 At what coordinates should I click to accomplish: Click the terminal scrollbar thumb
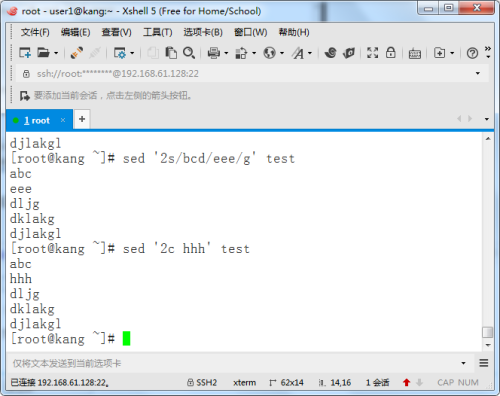click(488, 332)
